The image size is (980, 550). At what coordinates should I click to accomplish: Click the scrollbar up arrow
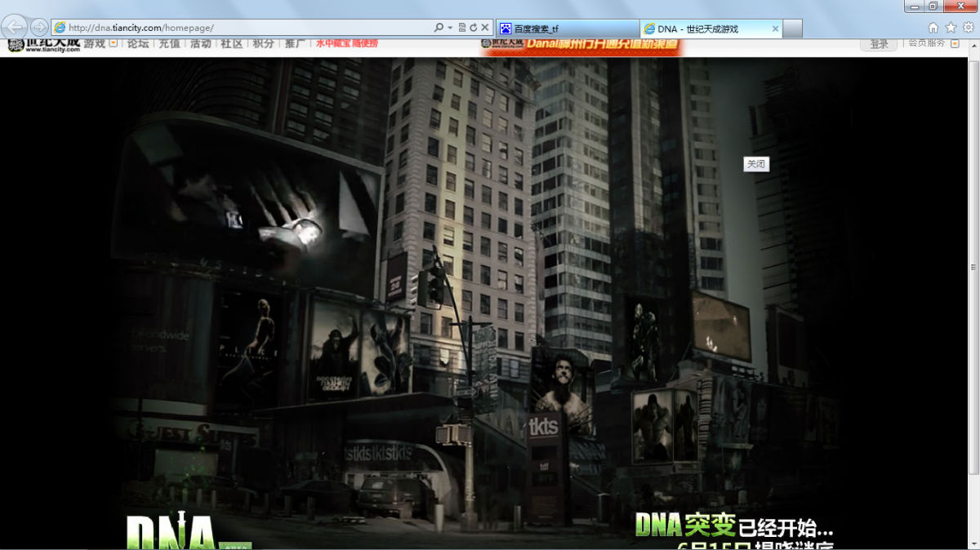(x=973, y=45)
